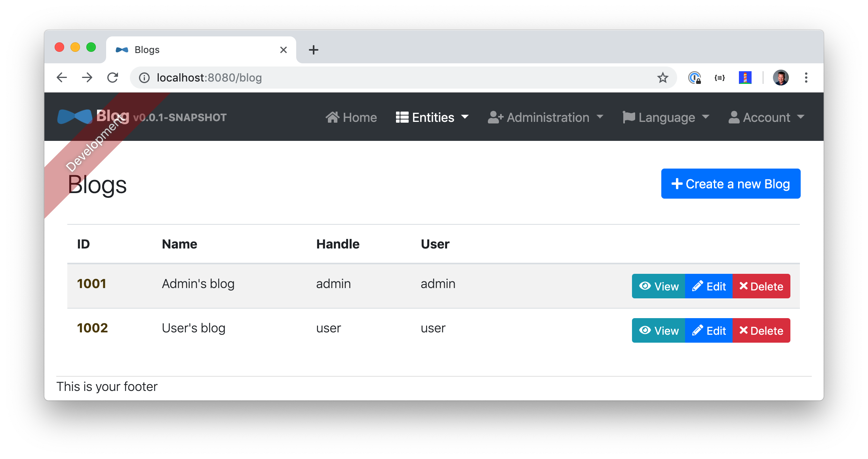Expand the Entities dropdown menu
The width and height of the screenshot is (868, 459).
tap(432, 117)
